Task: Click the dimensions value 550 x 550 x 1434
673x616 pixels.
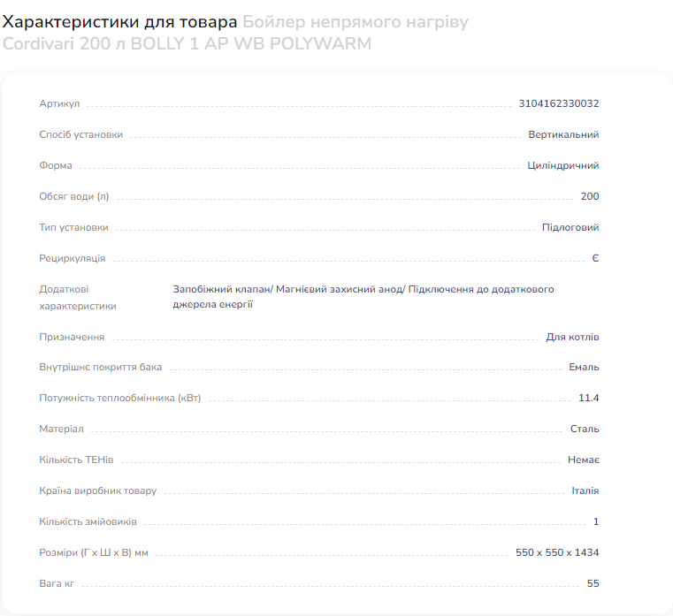Action: 557,552
